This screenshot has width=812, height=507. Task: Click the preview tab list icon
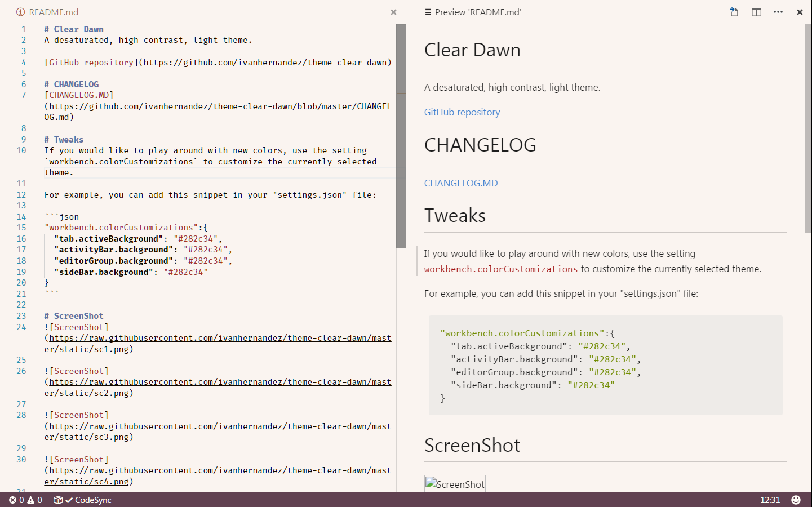click(428, 12)
